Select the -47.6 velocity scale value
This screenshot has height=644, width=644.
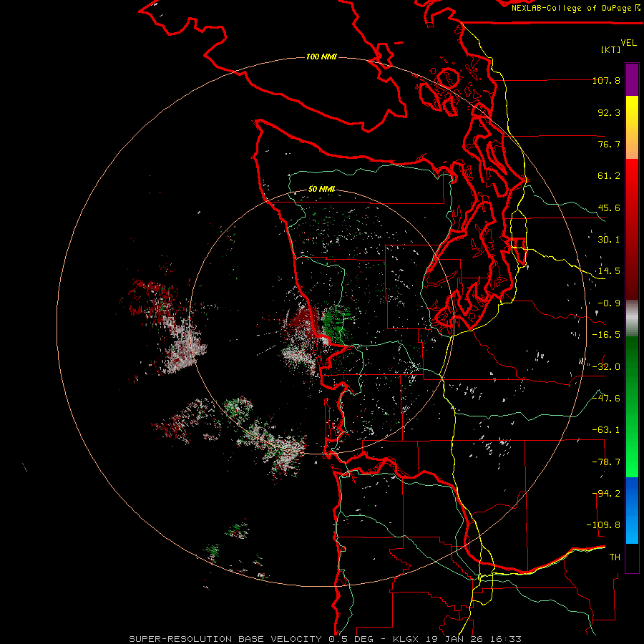[606, 399]
